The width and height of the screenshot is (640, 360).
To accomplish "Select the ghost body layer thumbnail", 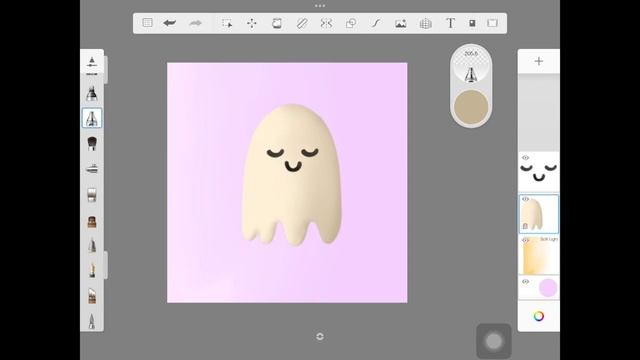I will click(x=539, y=214).
